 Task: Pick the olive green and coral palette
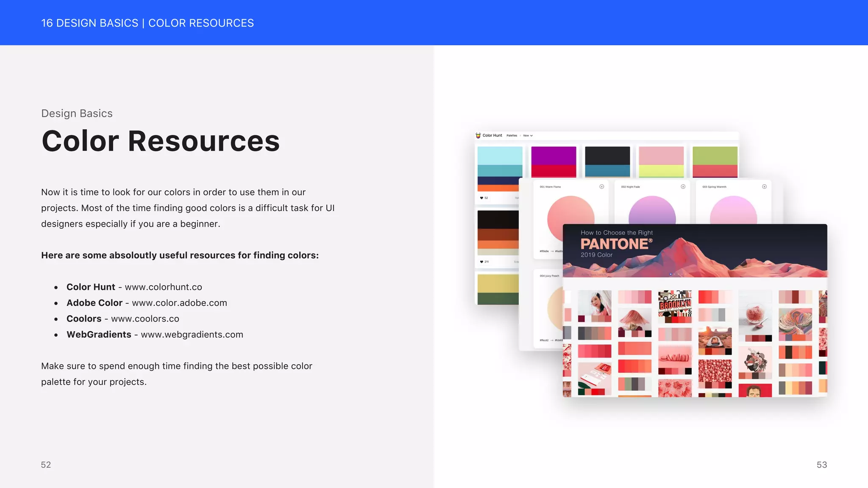point(715,162)
